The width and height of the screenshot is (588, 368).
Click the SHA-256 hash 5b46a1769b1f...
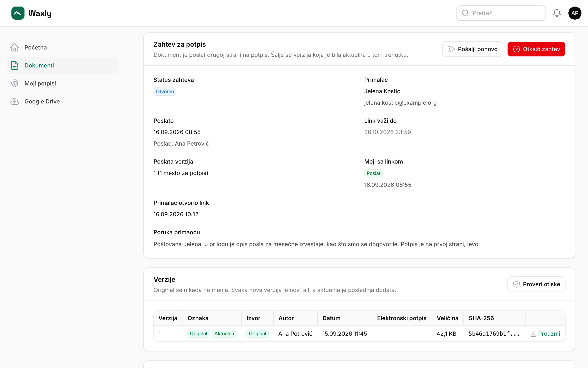[x=494, y=334]
